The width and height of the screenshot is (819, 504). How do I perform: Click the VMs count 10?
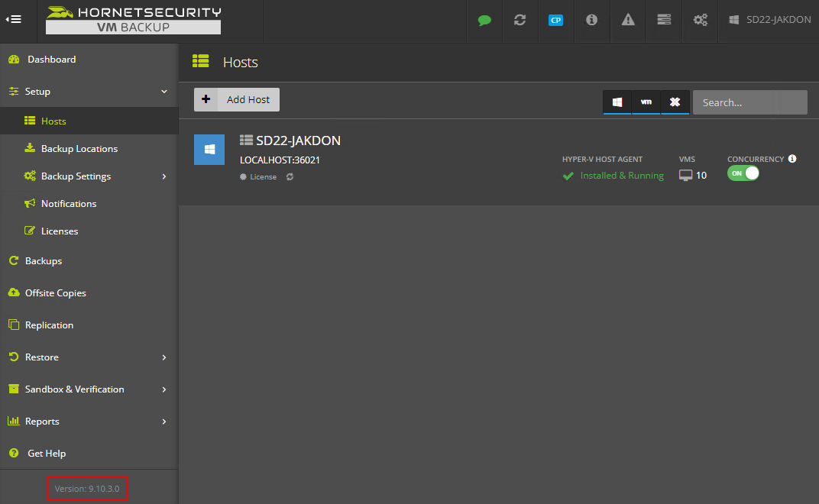(x=701, y=176)
